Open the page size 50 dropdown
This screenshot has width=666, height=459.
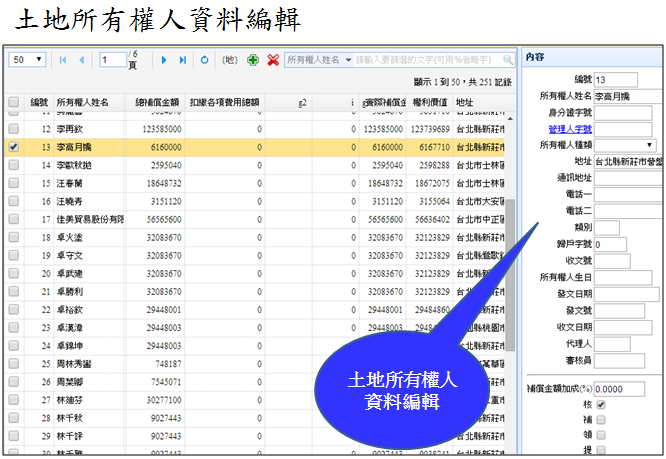coord(27,59)
